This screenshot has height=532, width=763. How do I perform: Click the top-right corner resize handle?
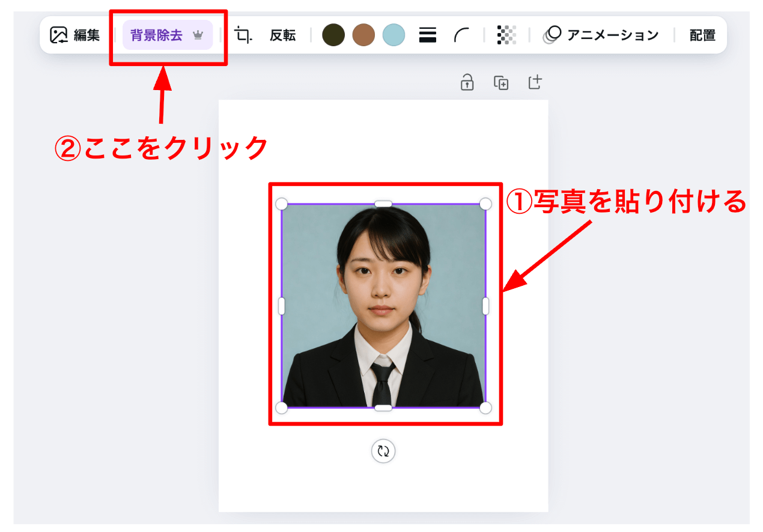485,204
